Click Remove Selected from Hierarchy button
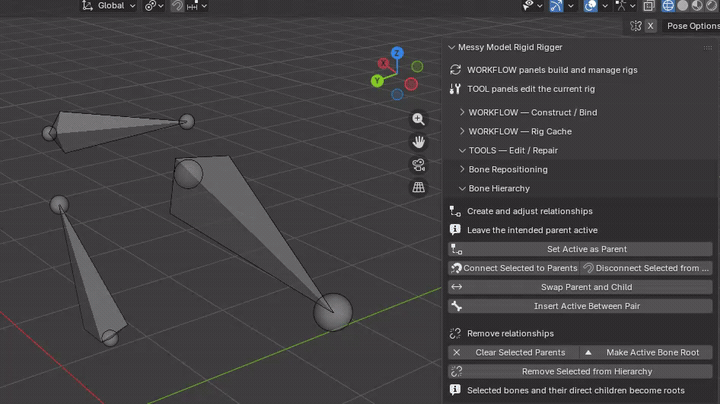Image resolution: width=720 pixels, height=404 pixels. click(x=580, y=371)
